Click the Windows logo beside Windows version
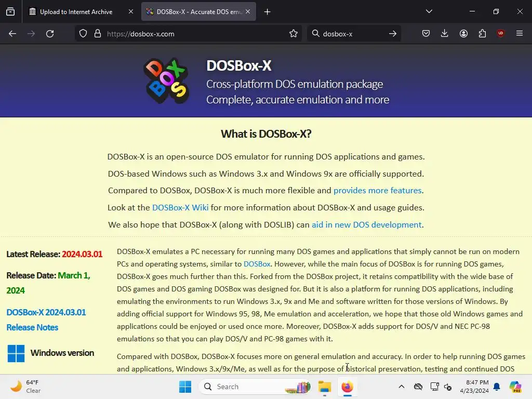This screenshot has height=399, width=532. click(16, 353)
